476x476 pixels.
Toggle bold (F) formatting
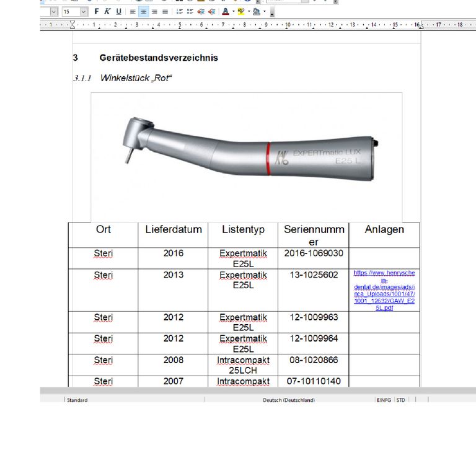click(x=97, y=12)
